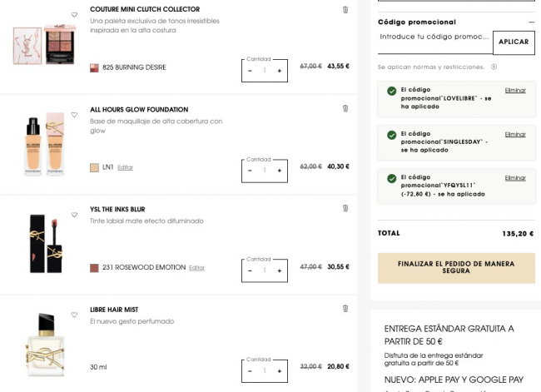Edit the LN1 foundation shade
This screenshot has height=392, width=541.
pyautogui.click(x=125, y=167)
